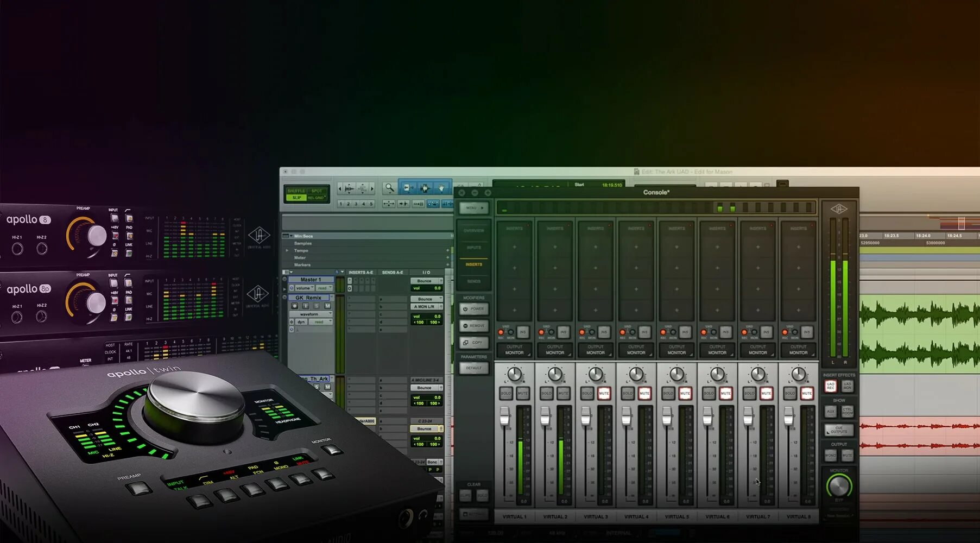Image resolution: width=980 pixels, height=543 pixels.
Task: Select the Zoomer magnifier tool in Pro Tools
Action: 389,188
